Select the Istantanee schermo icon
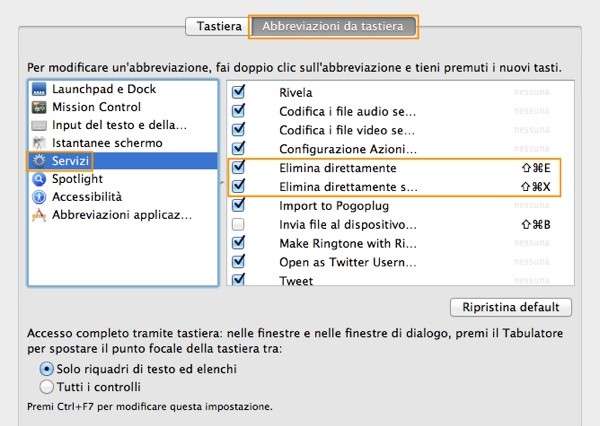The width and height of the screenshot is (600, 426). (x=39, y=143)
